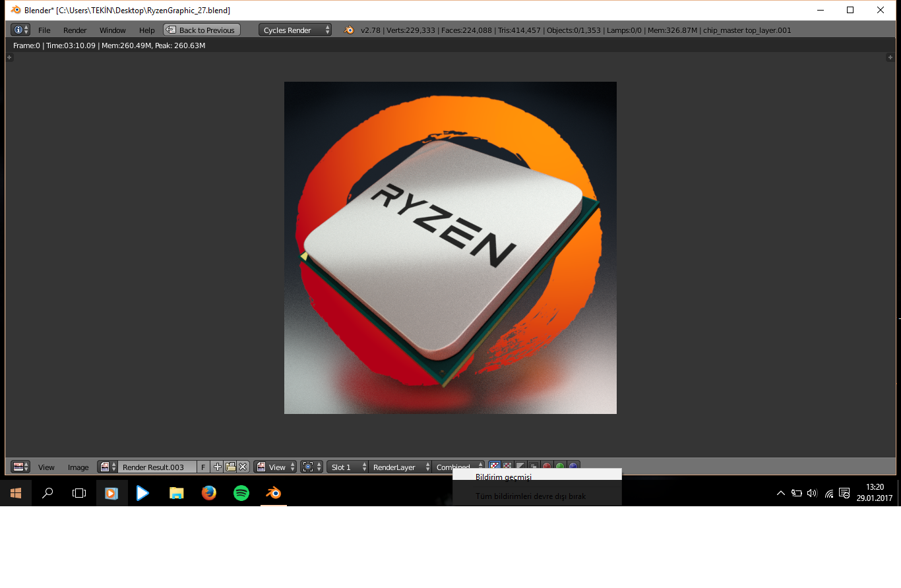Click the rendered Ryzen chip image
This screenshot has height=588, width=901.
[x=450, y=248]
